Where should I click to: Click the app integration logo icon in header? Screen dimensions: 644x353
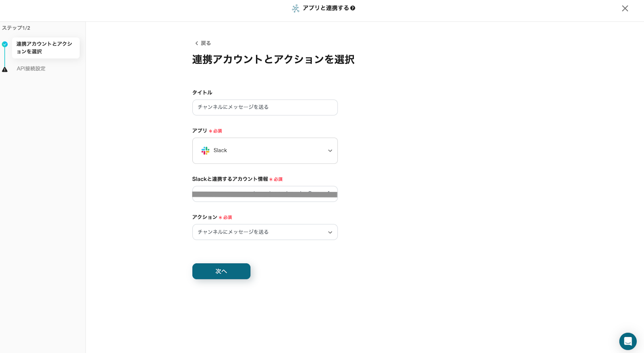coord(295,8)
